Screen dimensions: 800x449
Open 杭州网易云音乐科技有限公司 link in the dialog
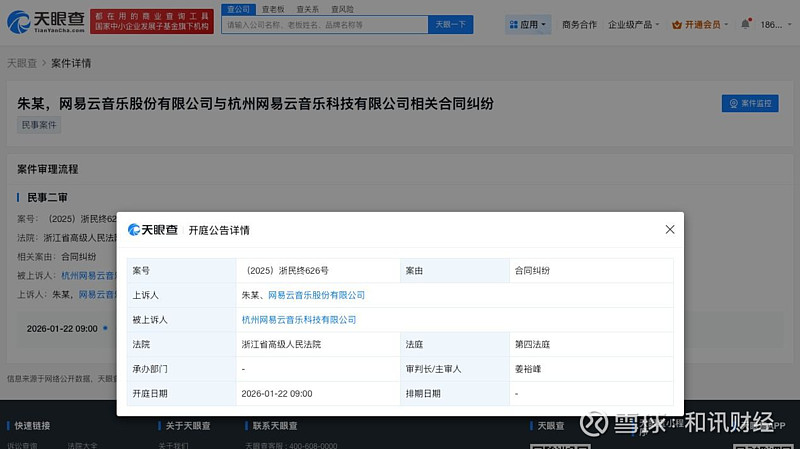299,320
